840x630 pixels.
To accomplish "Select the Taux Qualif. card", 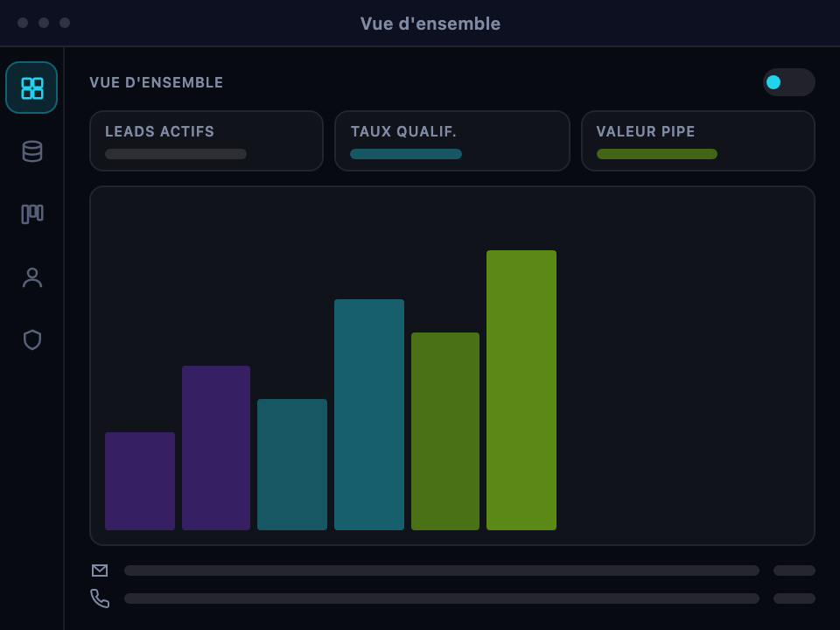I will pyautogui.click(x=452, y=141).
